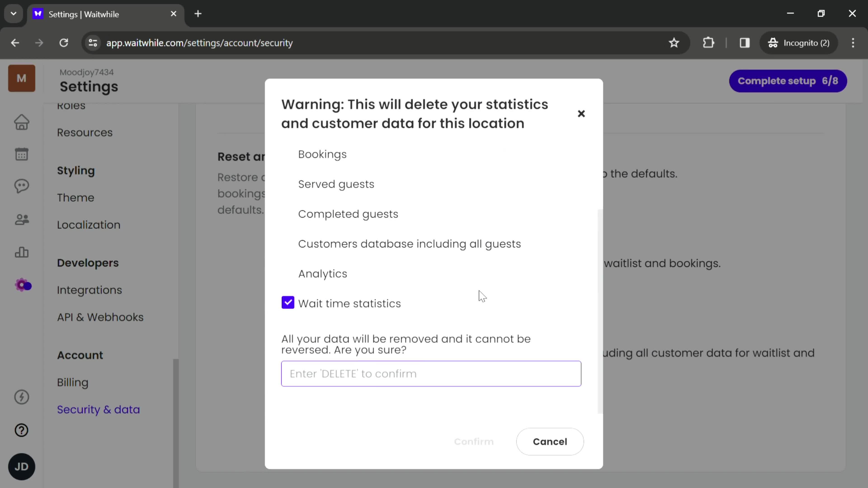Open Chrome three-dot menu
This screenshot has width=868, height=488.
pyautogui.click(x=853, y=43)
